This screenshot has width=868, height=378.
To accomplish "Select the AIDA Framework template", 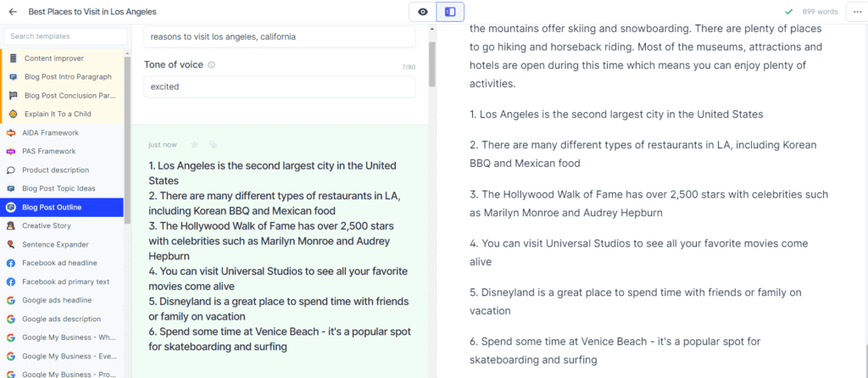I will tap(62, 133).
